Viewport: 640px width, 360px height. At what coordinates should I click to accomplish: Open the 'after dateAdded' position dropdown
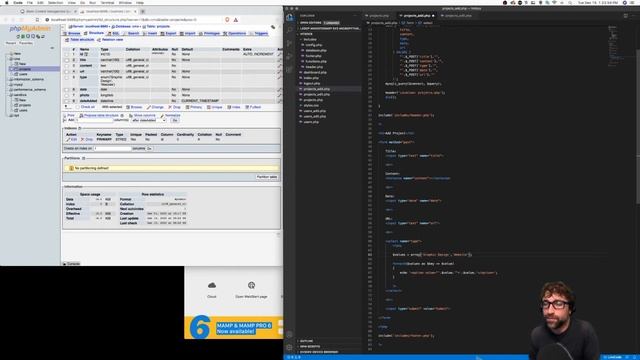(x=149, y=120)
